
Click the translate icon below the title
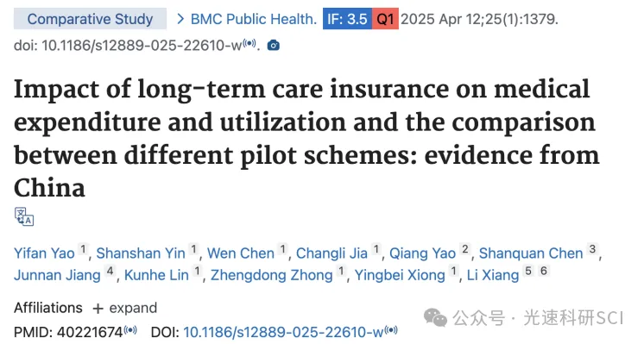point(24,216)
